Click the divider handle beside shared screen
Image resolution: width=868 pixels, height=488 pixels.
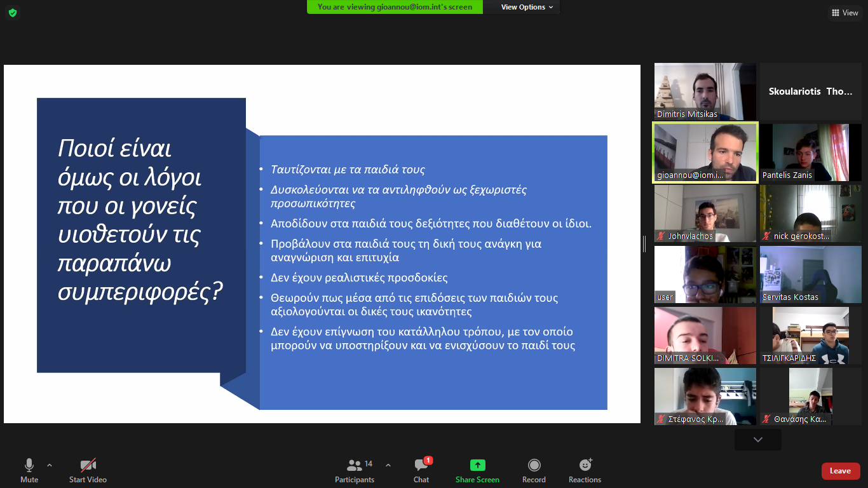(x=644, y=244)
